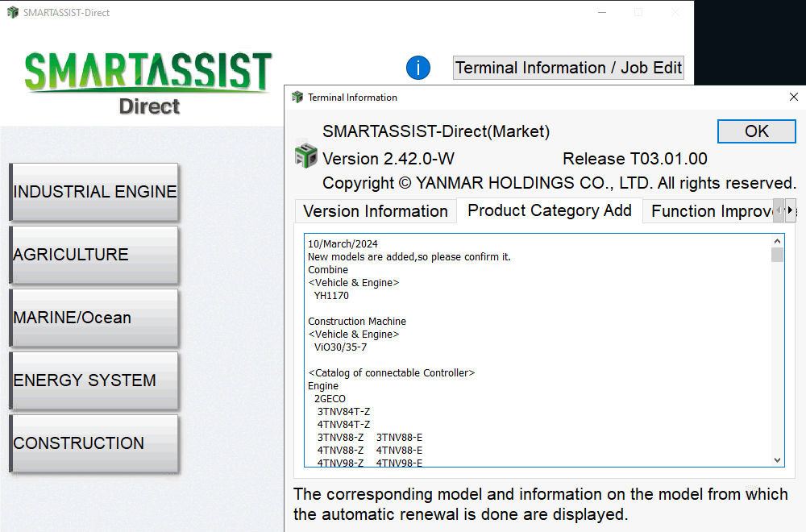Select the Product Category Add tab
The width and height of the screenshot is (806, 532).
(549, 210)
